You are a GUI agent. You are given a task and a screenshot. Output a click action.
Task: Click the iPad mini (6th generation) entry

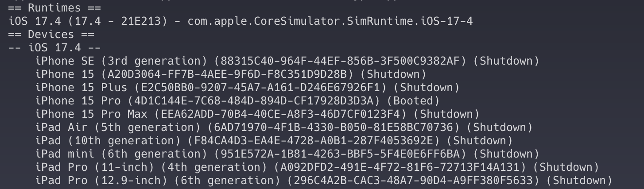click(x=287, y=154)
